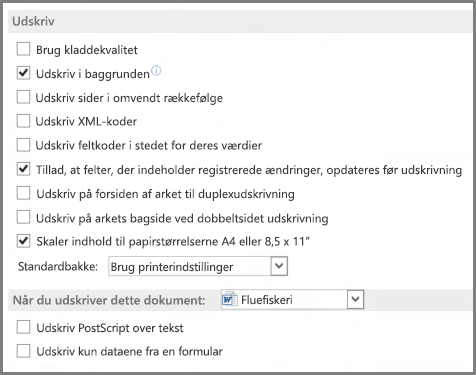Click the Standardbakke label

58,266
